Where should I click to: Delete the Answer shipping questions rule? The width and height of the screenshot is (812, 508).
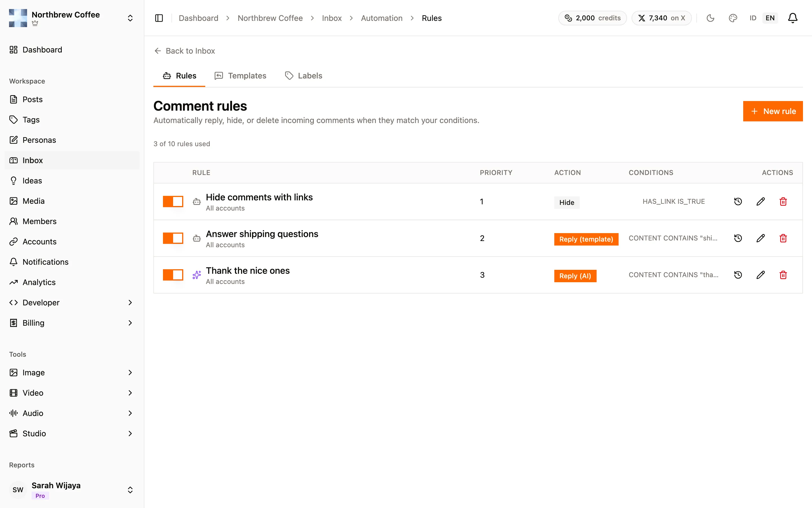pyautogui.click(x=783, y=238)
